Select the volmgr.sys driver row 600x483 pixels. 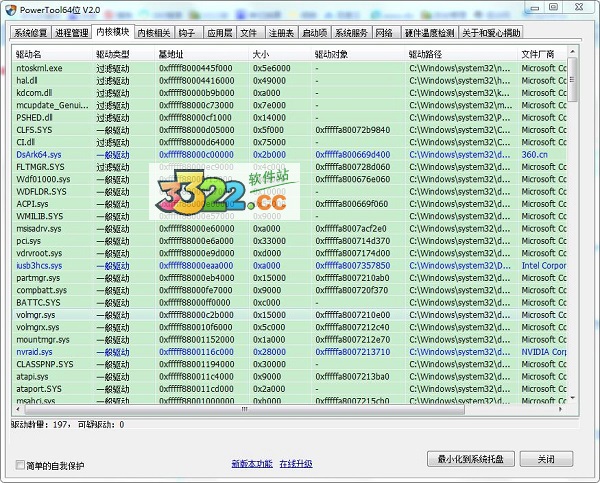pyautogui.click(x=290, y=315)
